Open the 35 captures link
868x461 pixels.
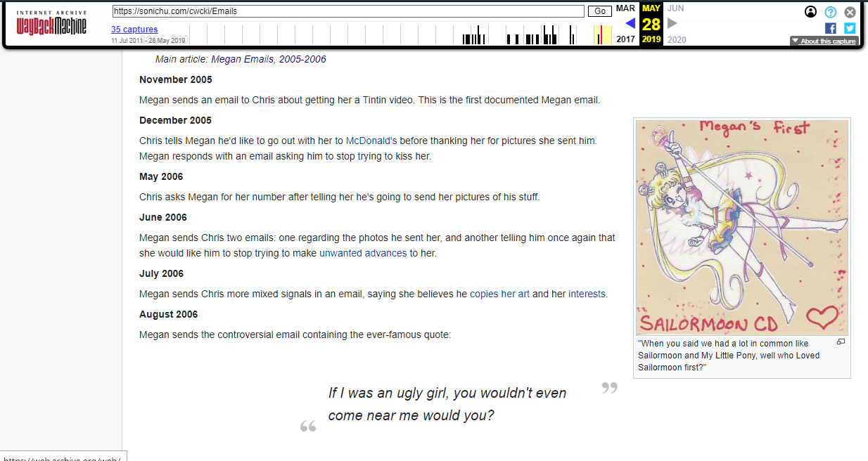(134, 30)
